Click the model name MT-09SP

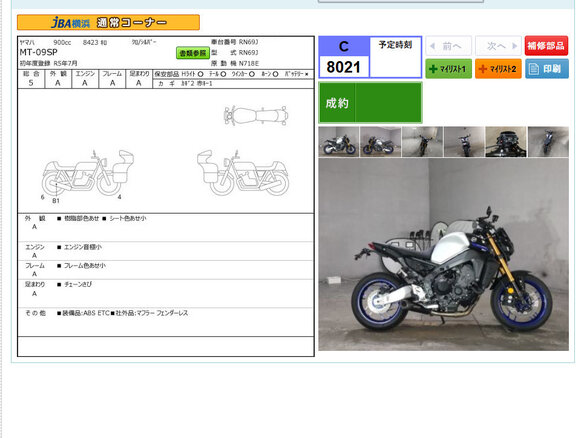tap(38, 53)
